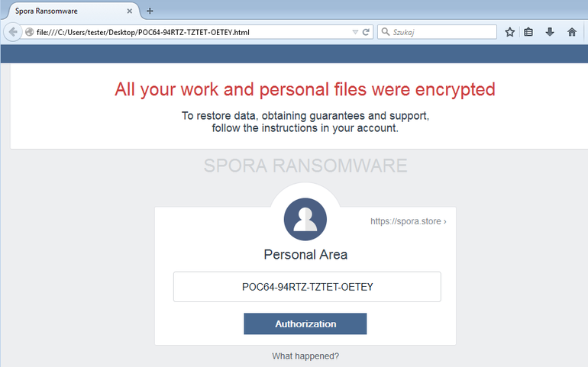This screenshot has width=588, height=367.
Task: Click the red files were encrypted headline
Action: (x=305, y=89)
